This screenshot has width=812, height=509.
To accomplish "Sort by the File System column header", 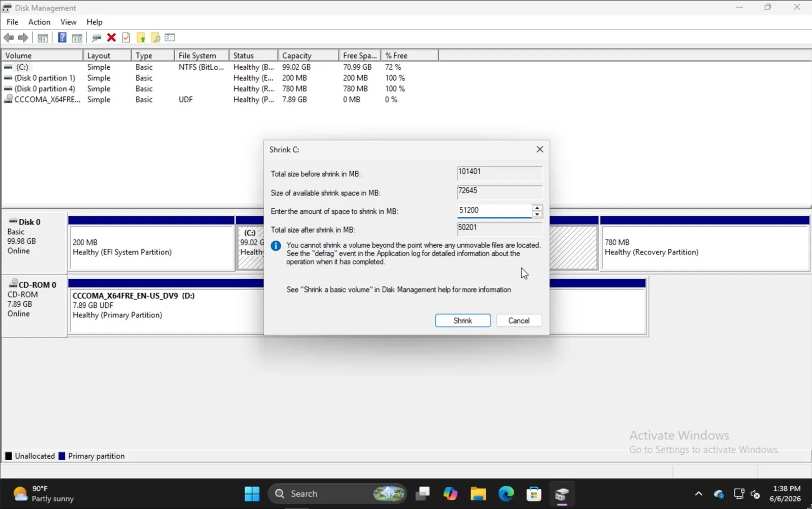I will 201,55.
